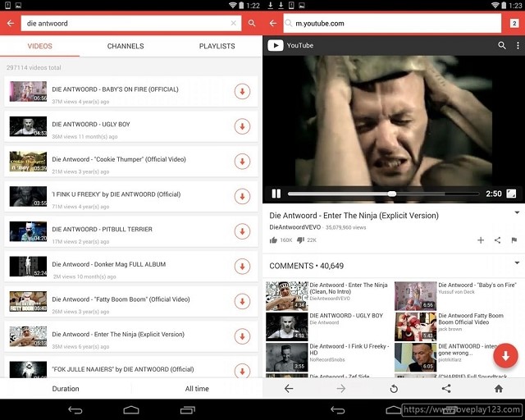Share page from browser bottom bar
Image resolution: width=525 pixels, height=420 pixels.
pos(446,389)
